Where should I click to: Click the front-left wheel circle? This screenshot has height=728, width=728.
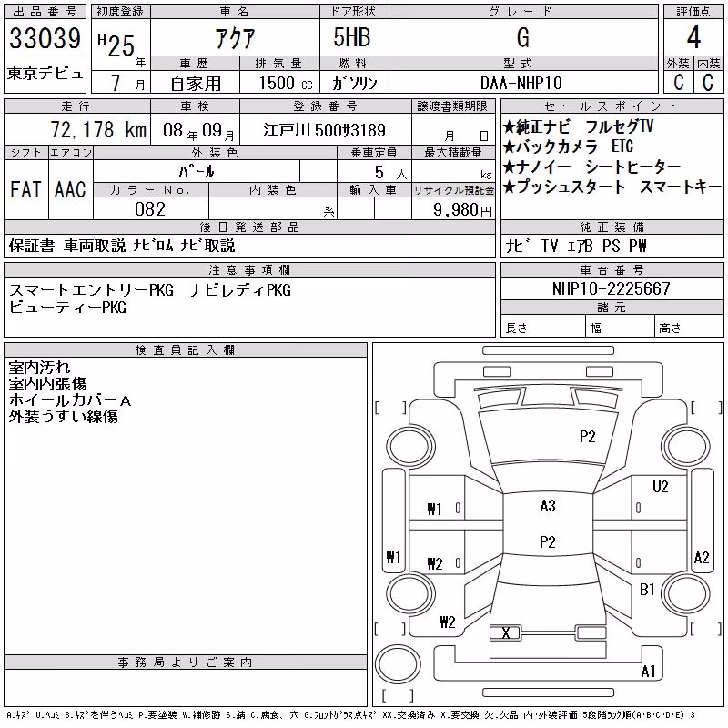[410, 448]
